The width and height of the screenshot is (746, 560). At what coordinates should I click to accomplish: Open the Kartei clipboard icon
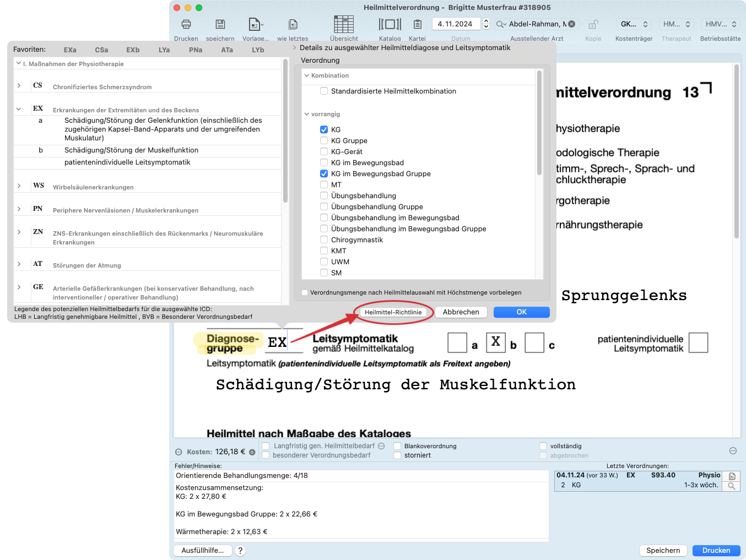click(418, 24)
